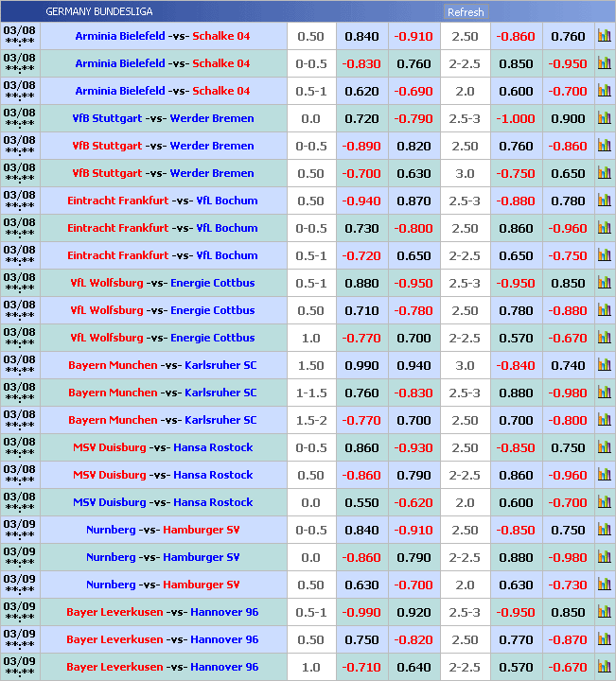The height and width of the screenshot is (681, 616).
Task: Open chart icon for Bayern Munchen 1-1.5 handicap row
Action: [x=605, y=393]
